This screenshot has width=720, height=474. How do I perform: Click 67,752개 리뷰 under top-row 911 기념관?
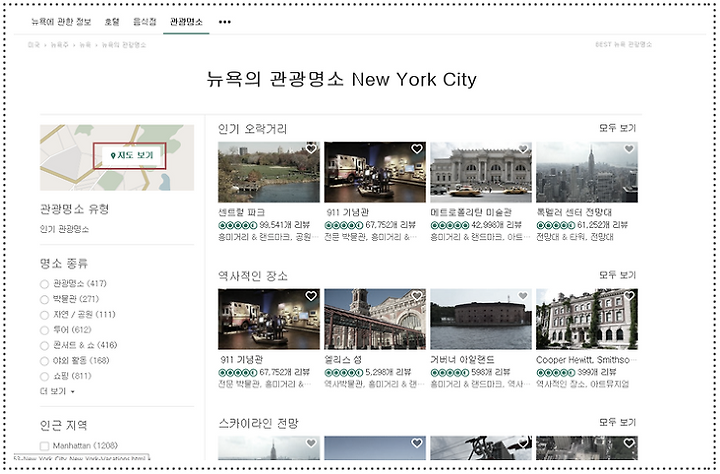click(x=390, y=225)
